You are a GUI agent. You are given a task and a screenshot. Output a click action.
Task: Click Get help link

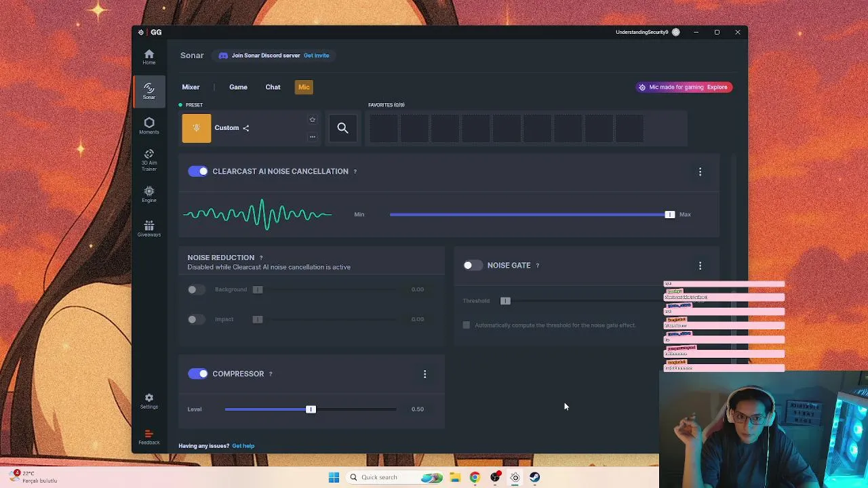click(x=243, y=446)
